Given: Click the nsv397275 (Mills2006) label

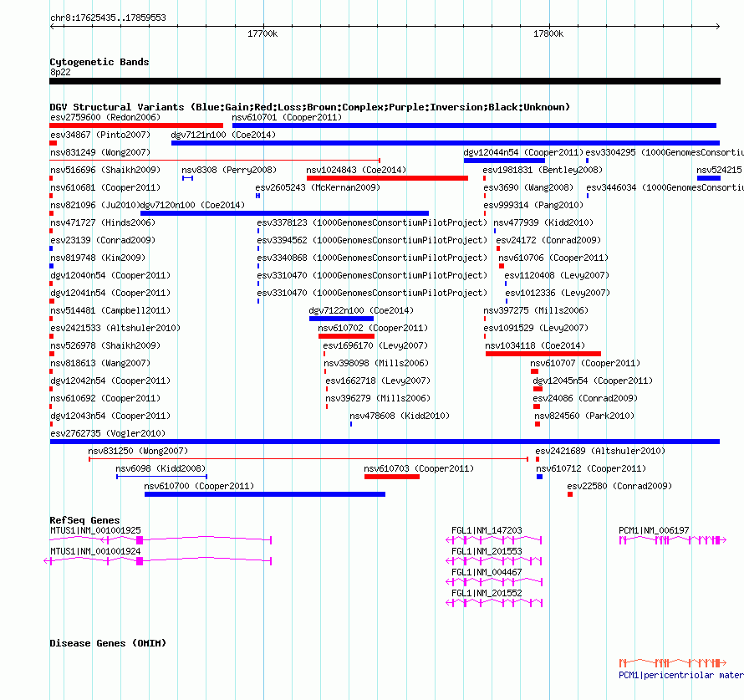Looking at the screenshot, I should pyautogui.click(x=536, y=310).
